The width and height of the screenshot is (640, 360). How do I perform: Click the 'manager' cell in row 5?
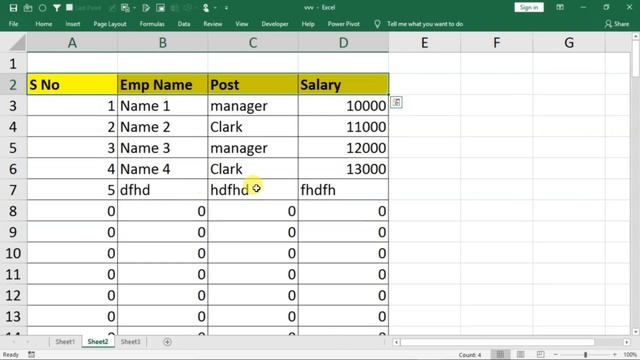pyautogui.click(x=253, y=148)
